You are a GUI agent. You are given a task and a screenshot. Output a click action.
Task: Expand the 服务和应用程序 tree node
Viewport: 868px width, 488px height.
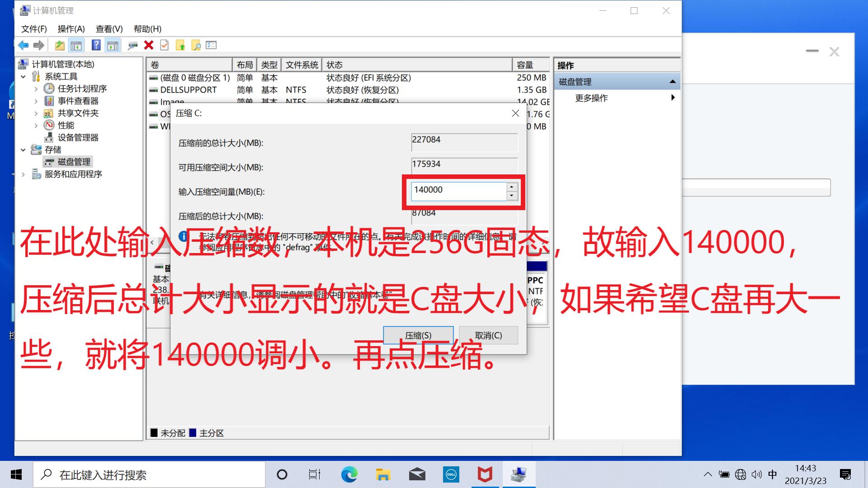click(x=24, y=174)
